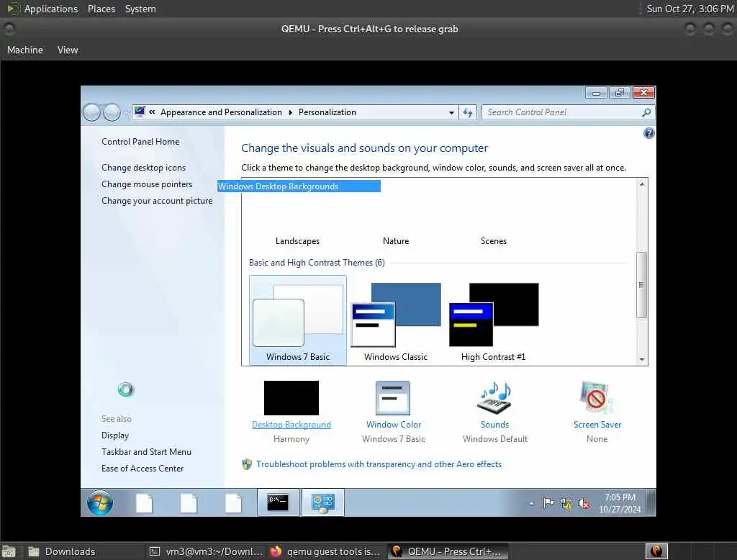Click the Windows Start orb
737x560 pixels.
tap(100, 502)
